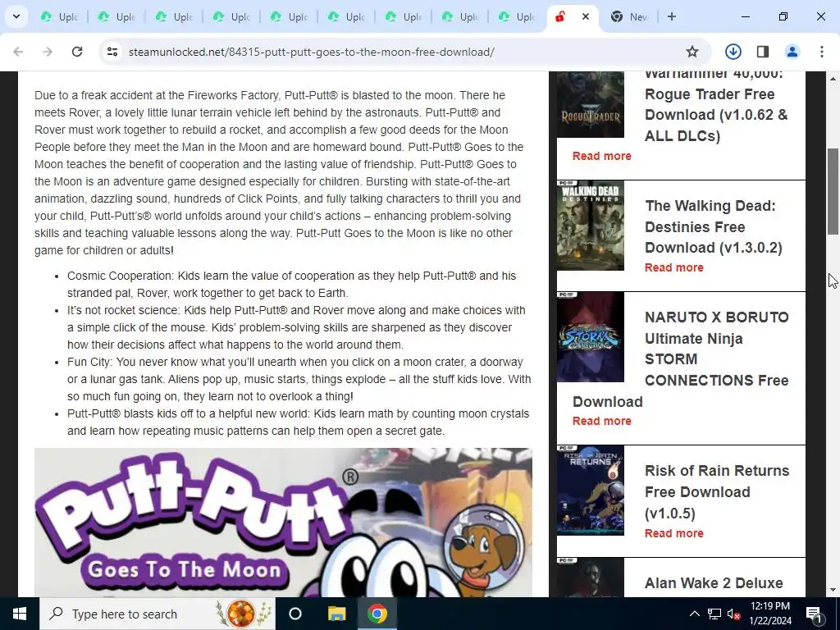Click Read more under NARUTO X BORUTO
The height and width of the screenshot is (630, 840).
coord(601,421)
